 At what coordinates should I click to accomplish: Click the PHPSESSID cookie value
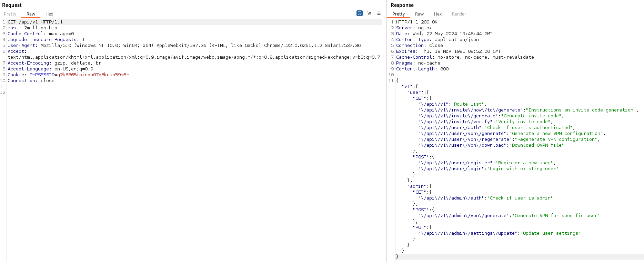click(93, 75)
